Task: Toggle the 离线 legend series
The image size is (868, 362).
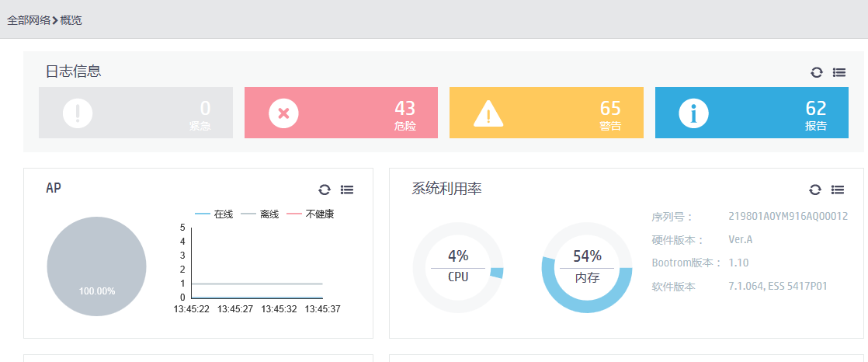Action: pyautogui.click(x=260, y=214)
